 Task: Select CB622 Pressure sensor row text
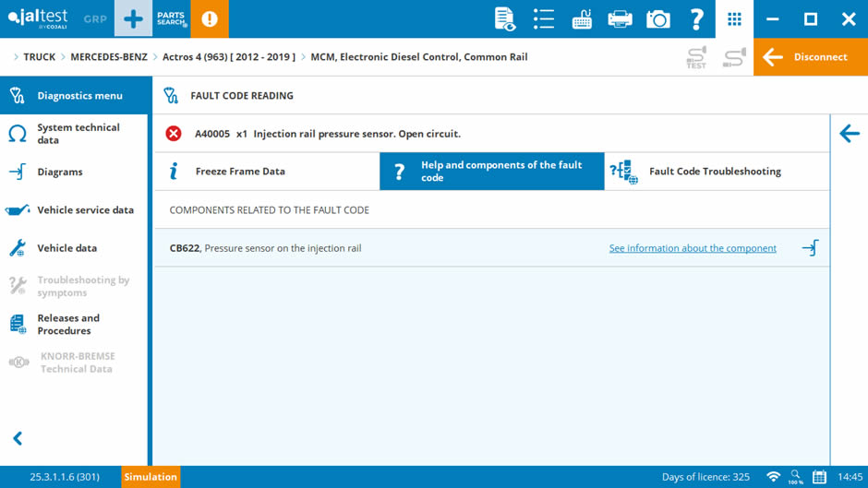(265, 248)
